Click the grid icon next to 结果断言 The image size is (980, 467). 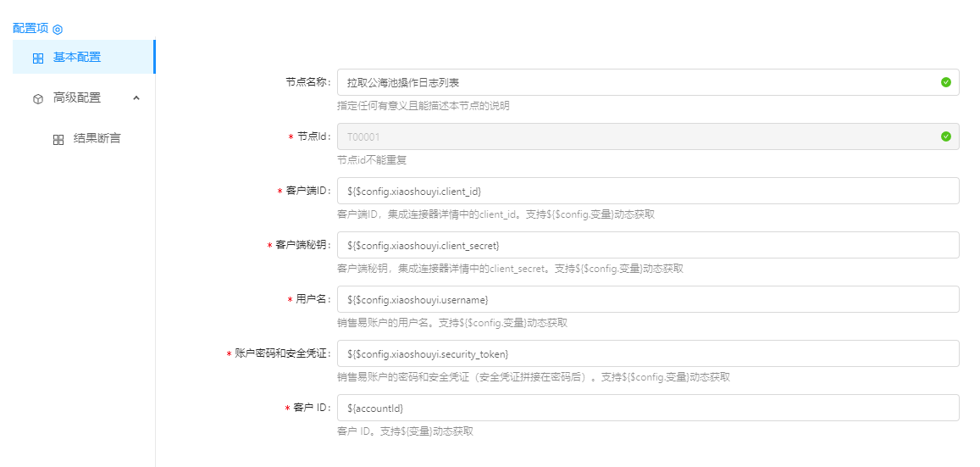click(58, 139)
